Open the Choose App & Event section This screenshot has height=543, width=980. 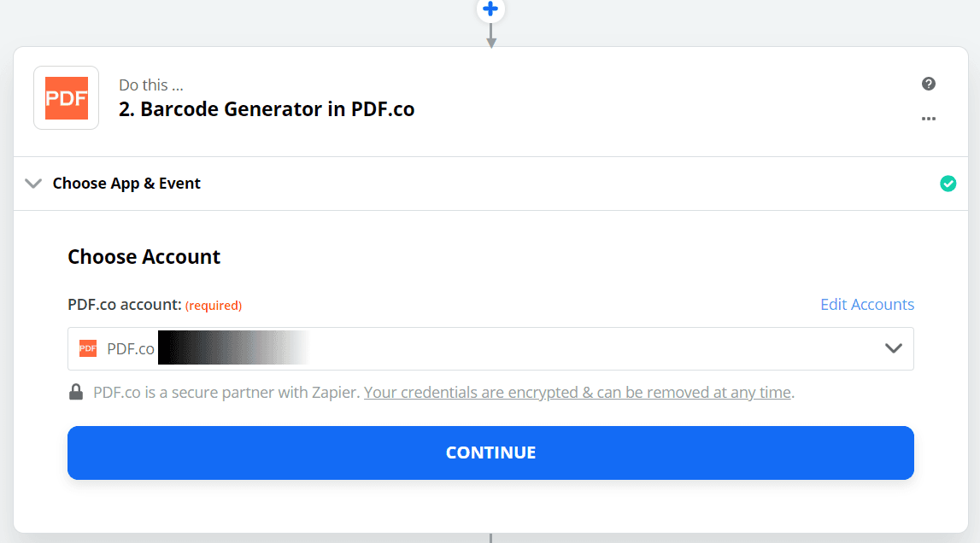(x=126, y=184)
